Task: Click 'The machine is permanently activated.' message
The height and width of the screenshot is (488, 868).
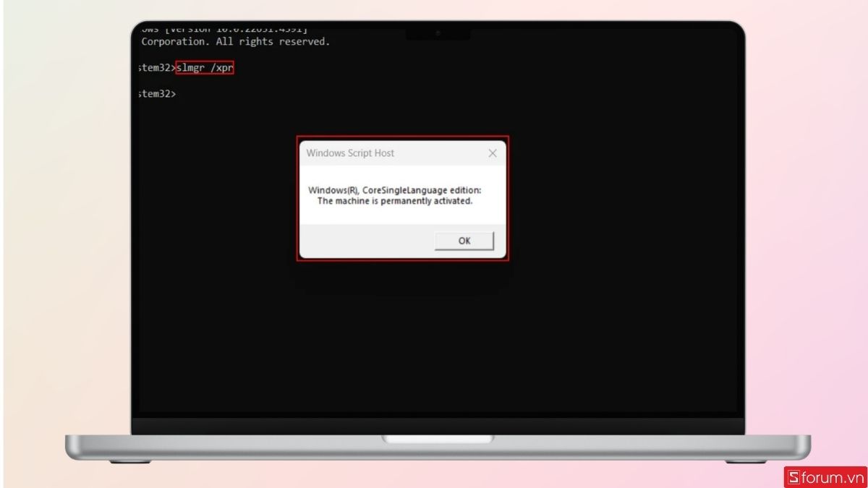Action: click(395, 201)
